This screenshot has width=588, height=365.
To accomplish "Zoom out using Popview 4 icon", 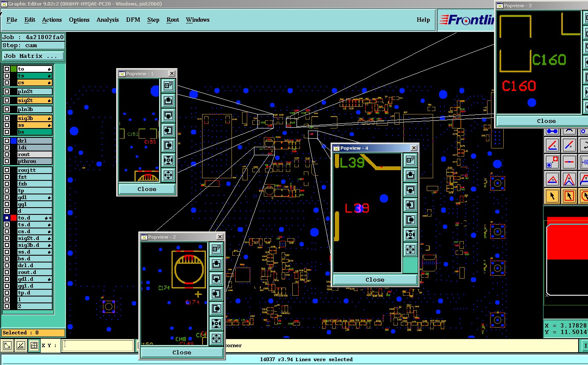I will [x=411, y=249].
